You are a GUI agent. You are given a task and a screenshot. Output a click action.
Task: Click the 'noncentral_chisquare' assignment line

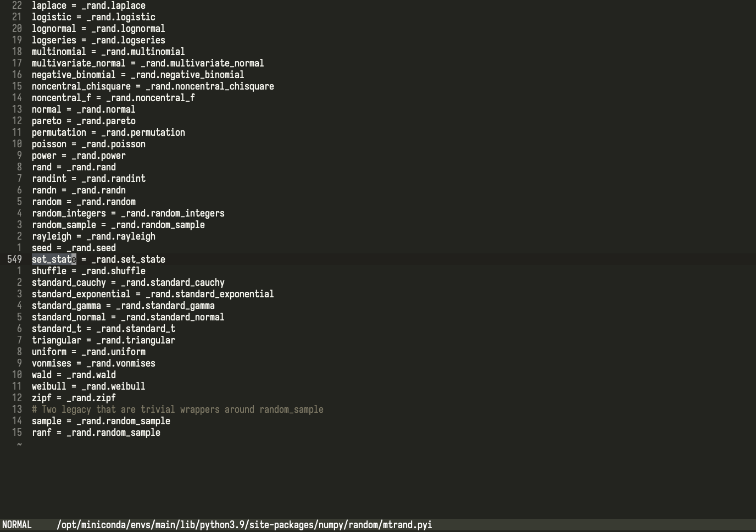tap(153, 86)
